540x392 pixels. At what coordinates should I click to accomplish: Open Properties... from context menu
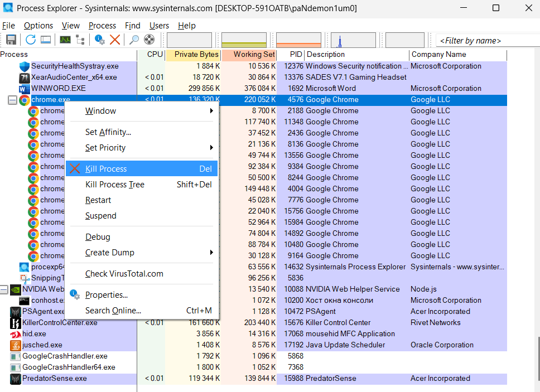point(142,295)
